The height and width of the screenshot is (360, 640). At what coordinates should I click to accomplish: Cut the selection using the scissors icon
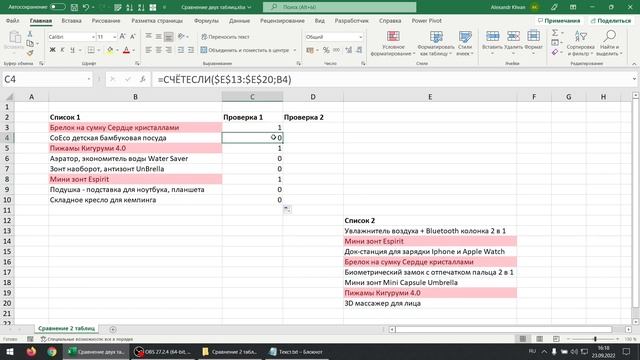coord(30,34)
